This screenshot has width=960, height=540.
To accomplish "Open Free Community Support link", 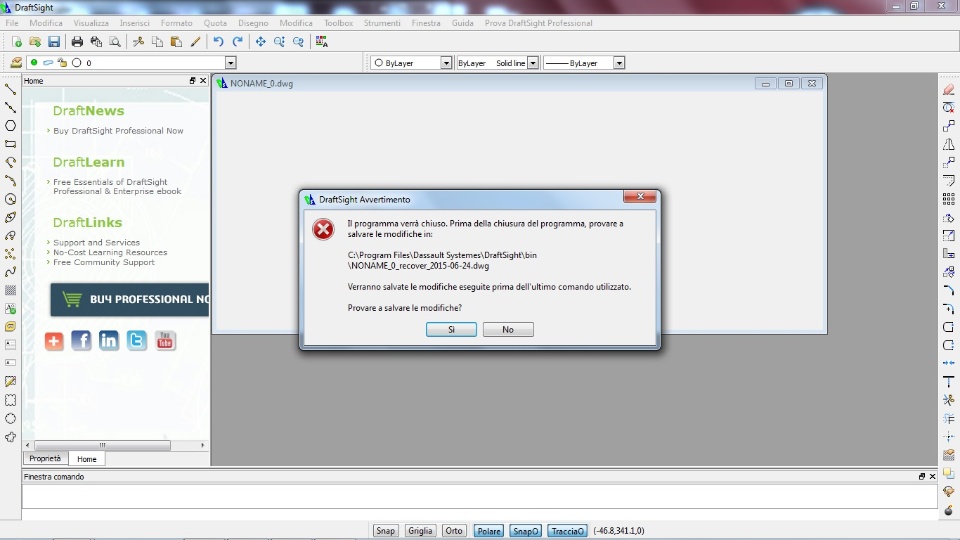I will [103, 262].
